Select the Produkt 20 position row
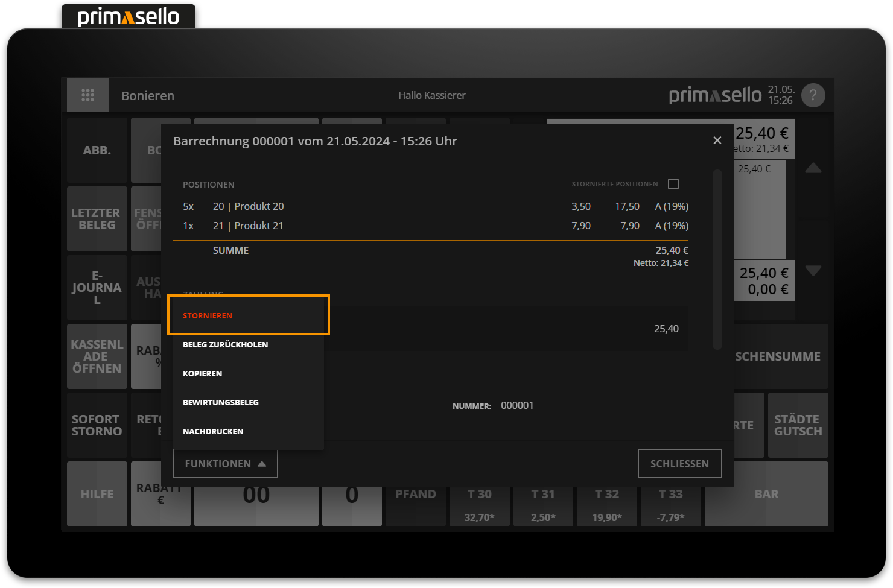893x588 pixels. 434,206
